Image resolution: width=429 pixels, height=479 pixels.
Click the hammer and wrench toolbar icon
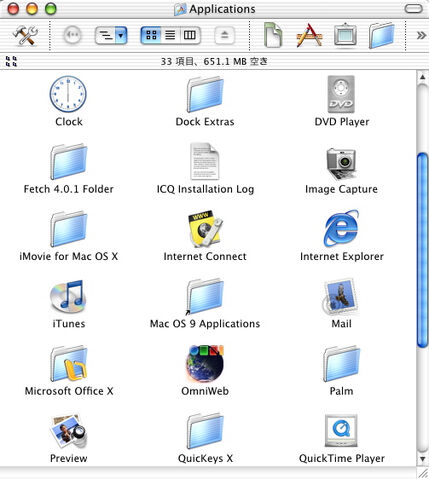(x=25, y=35)
